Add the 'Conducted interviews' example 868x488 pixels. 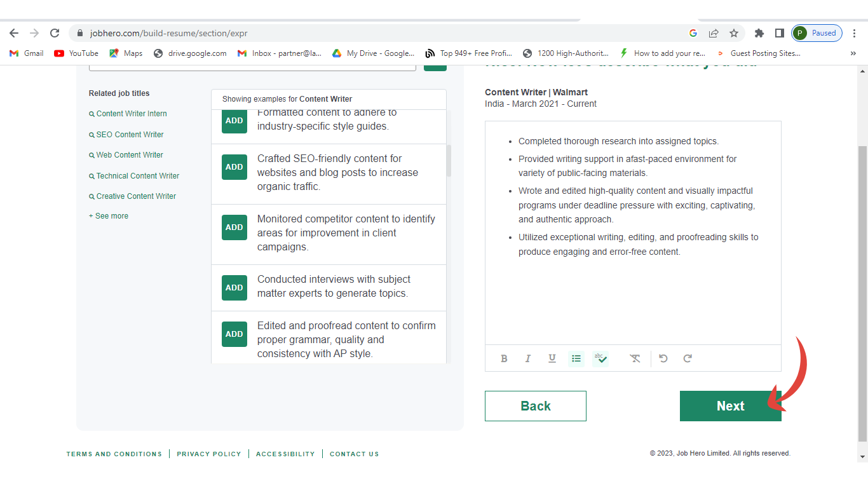234,288
